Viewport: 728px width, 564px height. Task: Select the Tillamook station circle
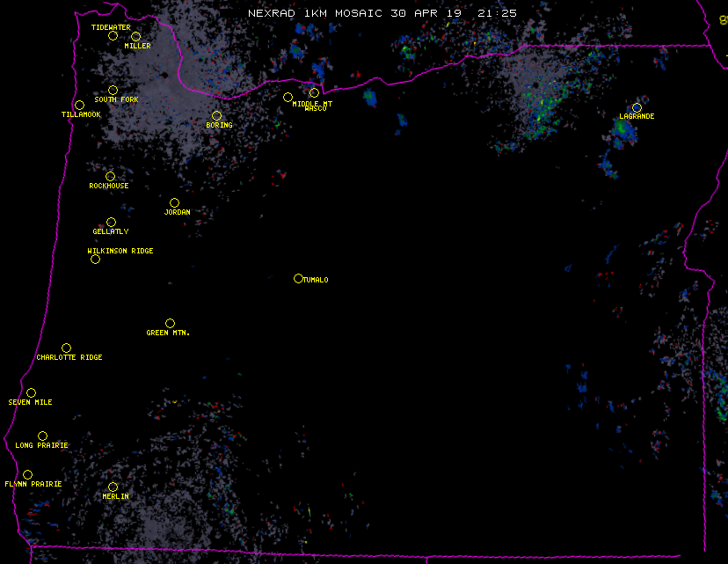(x=79, y=106)
